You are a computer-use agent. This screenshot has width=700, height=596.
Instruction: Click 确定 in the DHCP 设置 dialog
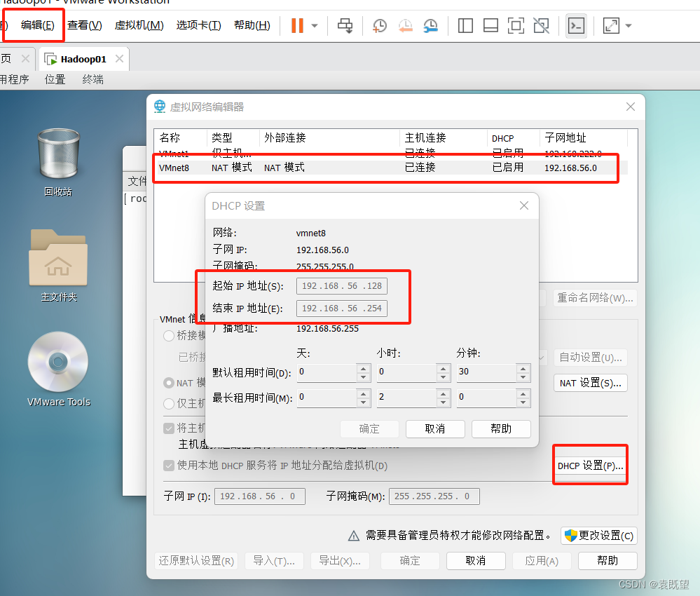pyautogui.click(x=370, y=429)
